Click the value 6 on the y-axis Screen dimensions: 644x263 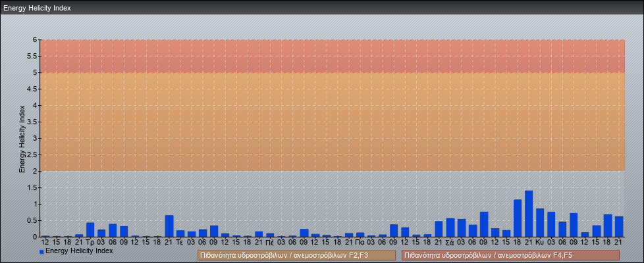coord(34,39)
